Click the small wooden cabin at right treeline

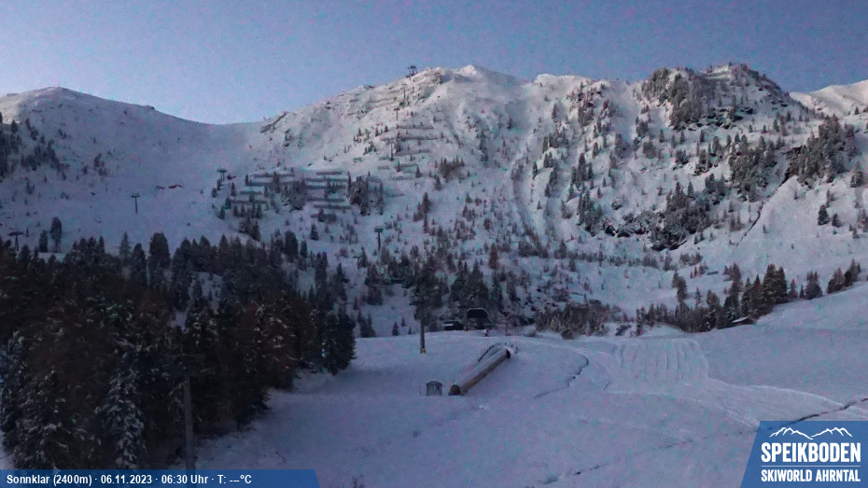coord(743,320)
